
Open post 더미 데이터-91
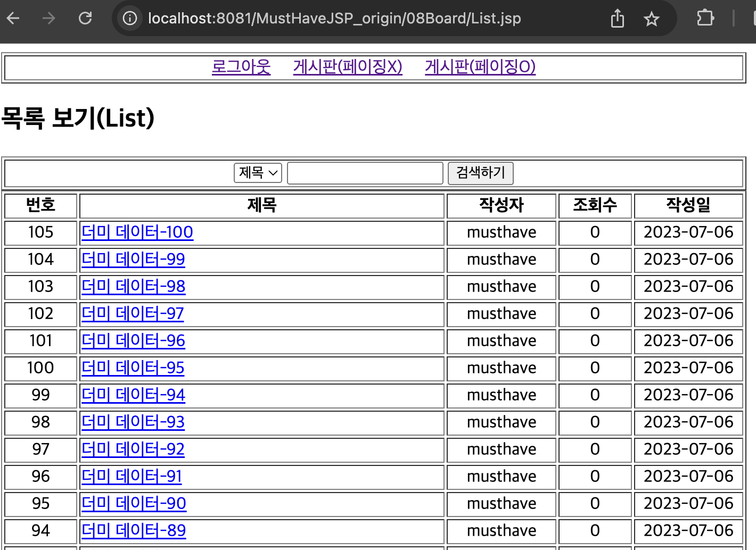pos(132,477)
